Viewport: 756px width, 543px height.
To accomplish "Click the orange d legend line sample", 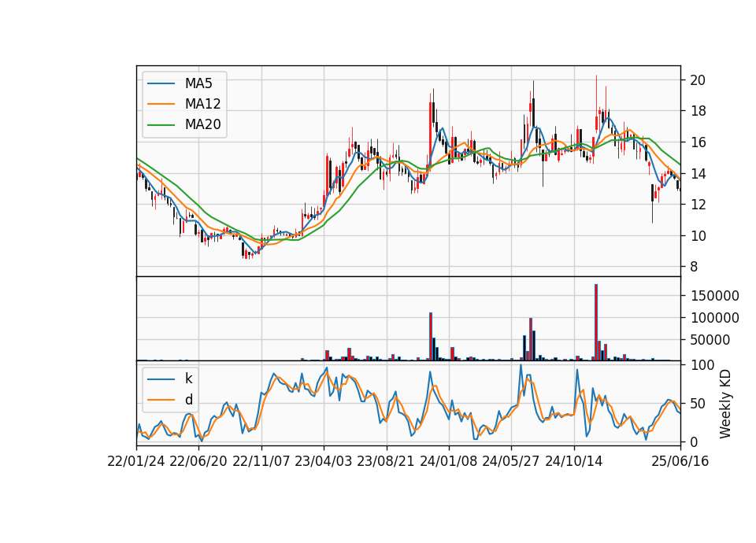I will click(x=161, y=400).
